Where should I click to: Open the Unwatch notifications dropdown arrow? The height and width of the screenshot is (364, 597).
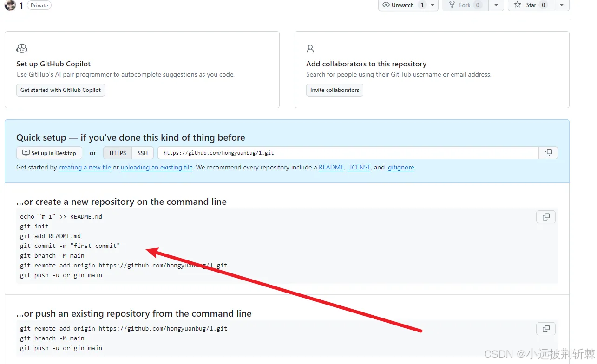(x=433, y=5)
